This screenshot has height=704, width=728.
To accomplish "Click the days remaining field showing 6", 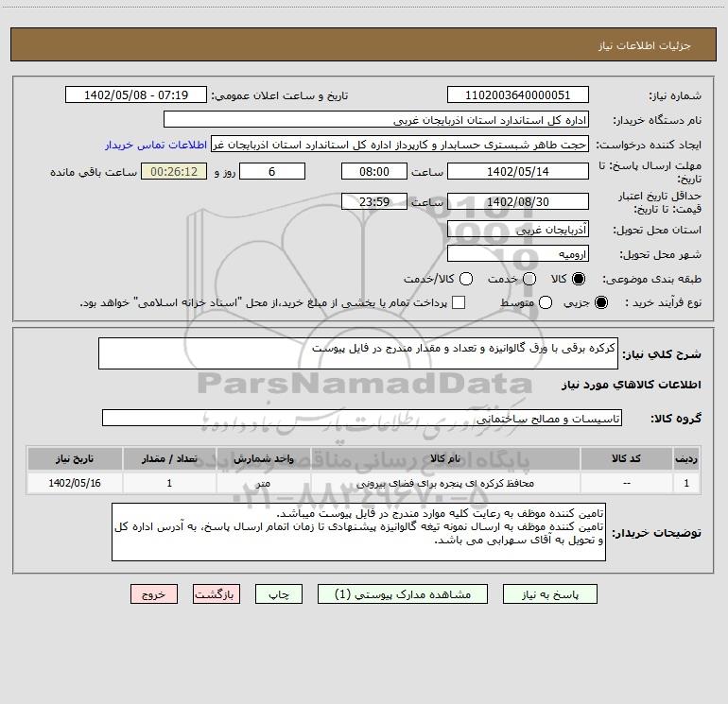I will [272, 171].
